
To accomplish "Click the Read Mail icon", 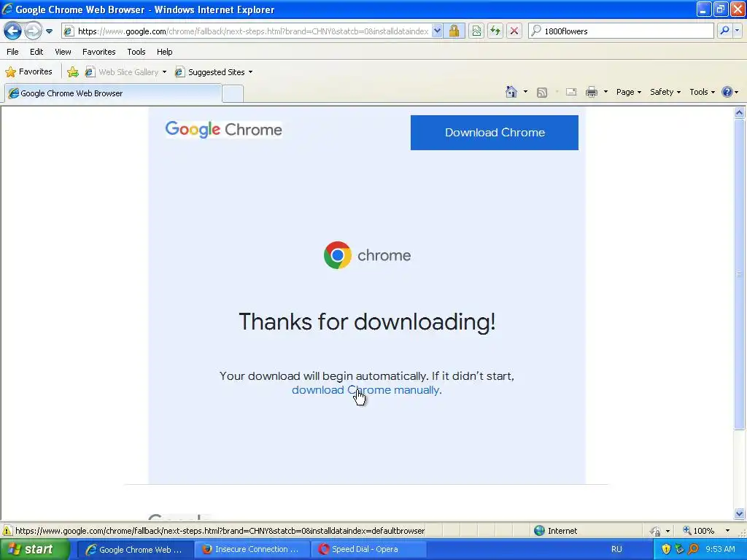I will (x=571, y=92).
